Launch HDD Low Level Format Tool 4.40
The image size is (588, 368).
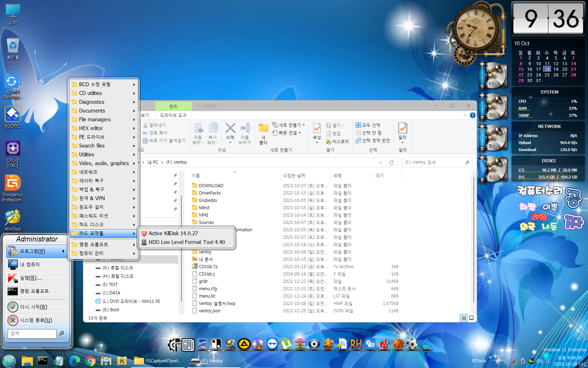(187, 242)
